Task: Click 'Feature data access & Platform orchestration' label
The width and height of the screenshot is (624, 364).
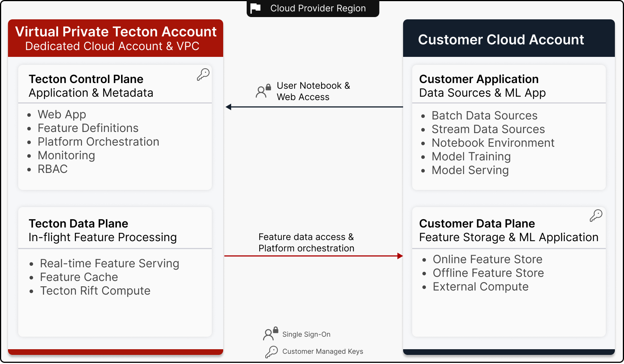Action: click(x=306, y=243)
